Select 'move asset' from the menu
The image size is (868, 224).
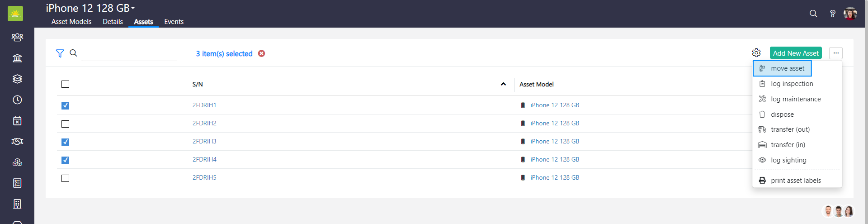point(787,68)
